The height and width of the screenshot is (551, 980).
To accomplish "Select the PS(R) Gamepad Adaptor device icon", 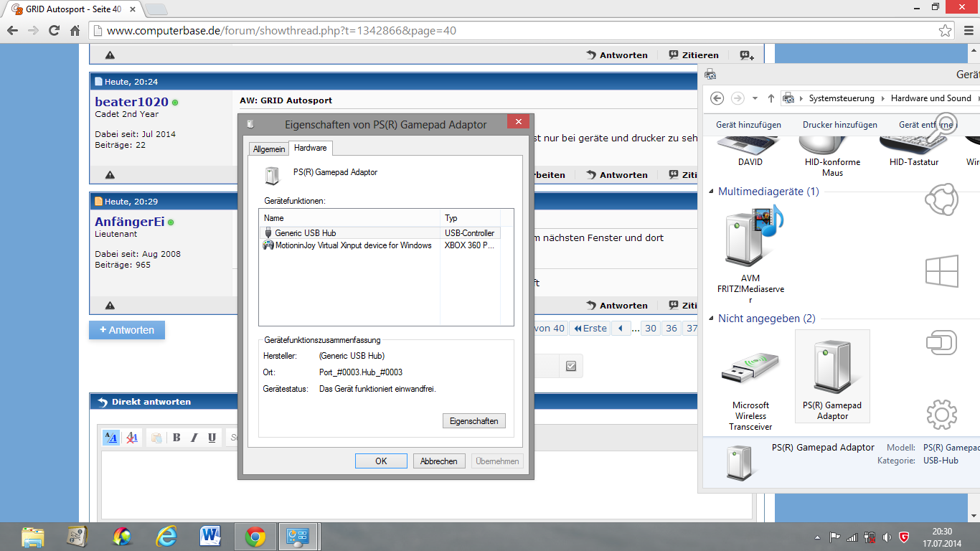I will click(832, 377).
